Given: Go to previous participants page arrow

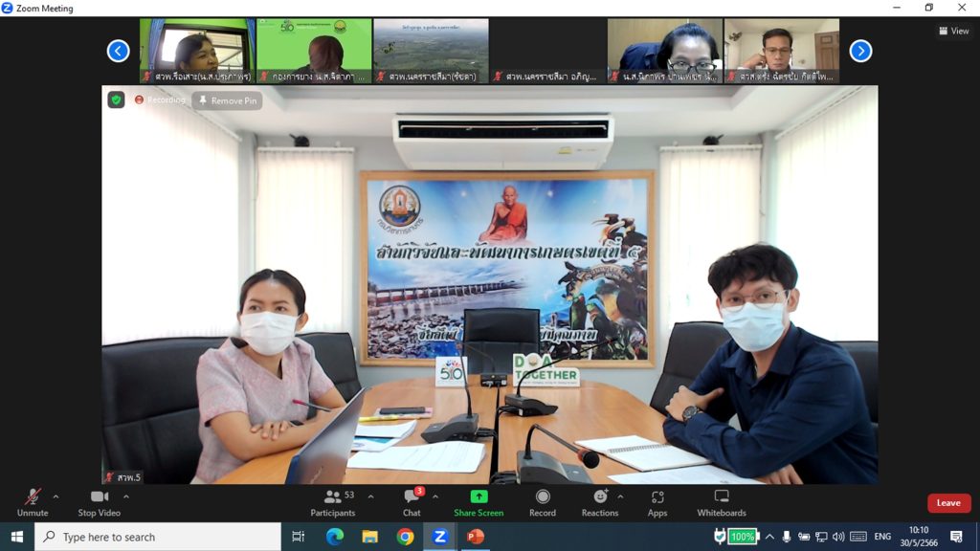Looking at the screenshot, I should pos(118,51).
